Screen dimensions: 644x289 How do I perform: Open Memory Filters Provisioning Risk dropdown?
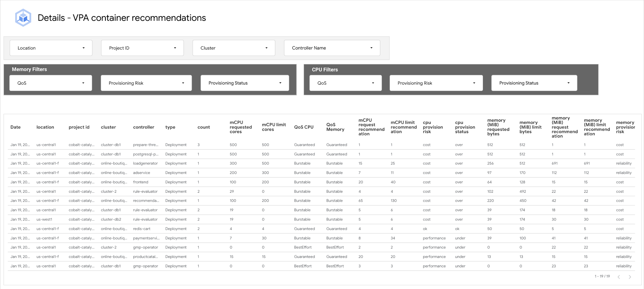click(x=146, y=83)
